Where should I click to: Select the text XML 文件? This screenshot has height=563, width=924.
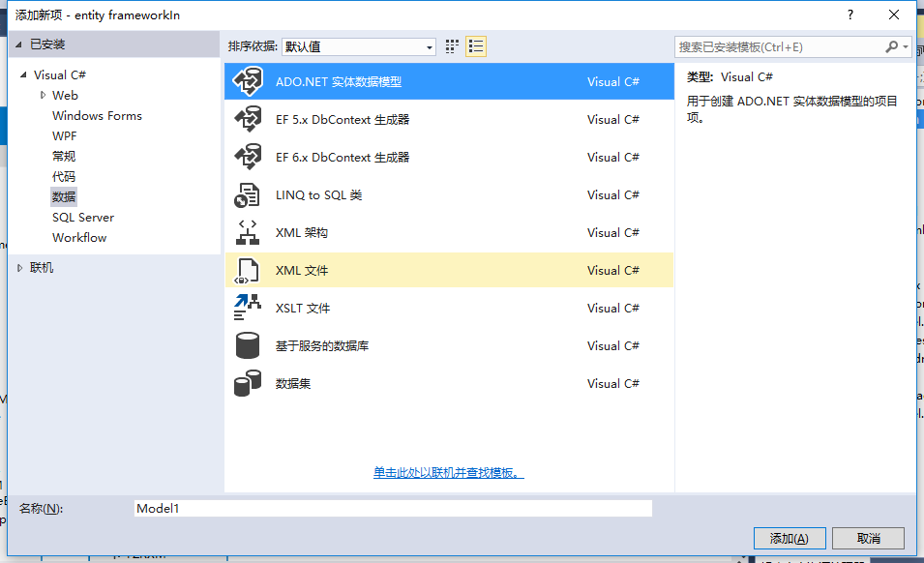(302, 270)
